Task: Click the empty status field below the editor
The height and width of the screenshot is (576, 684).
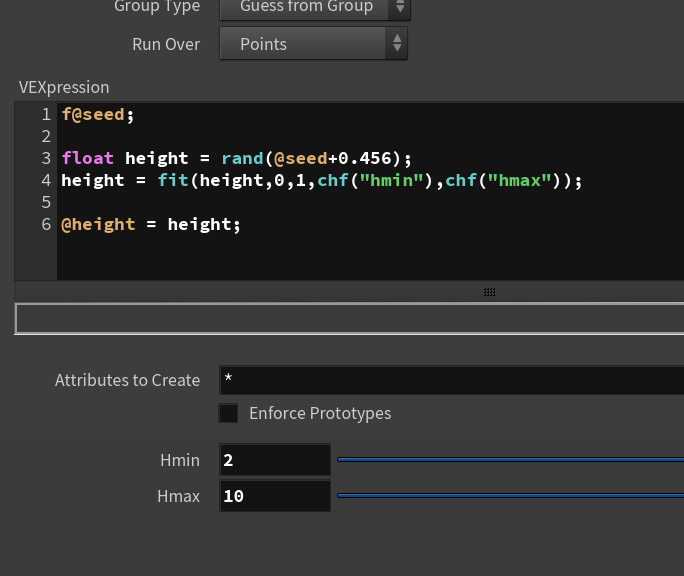Action: pyautogui.click(x=349, y=319)
